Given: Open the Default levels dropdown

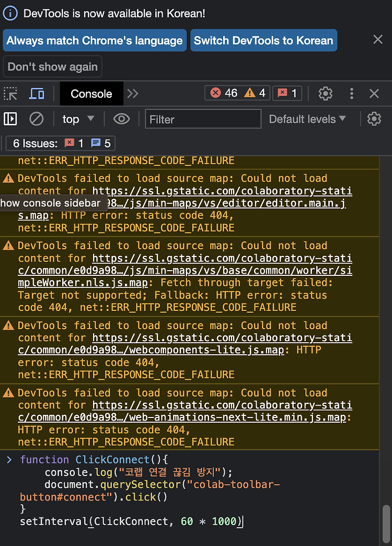Looking at the screenshot, I should 307,119.
